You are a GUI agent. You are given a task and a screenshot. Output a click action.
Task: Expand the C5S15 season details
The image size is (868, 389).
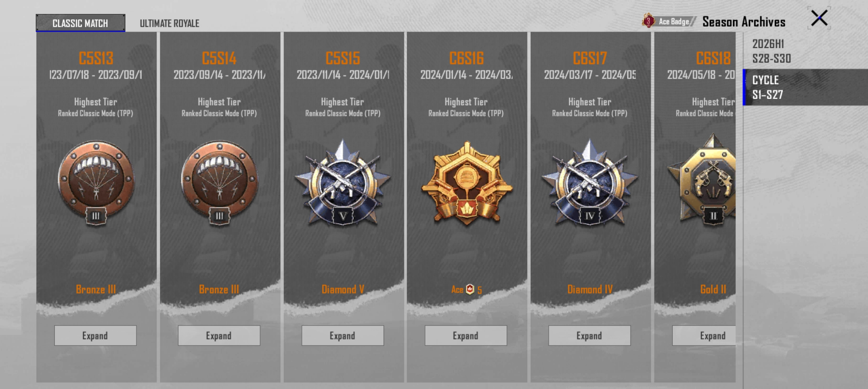tap(343, 336)
